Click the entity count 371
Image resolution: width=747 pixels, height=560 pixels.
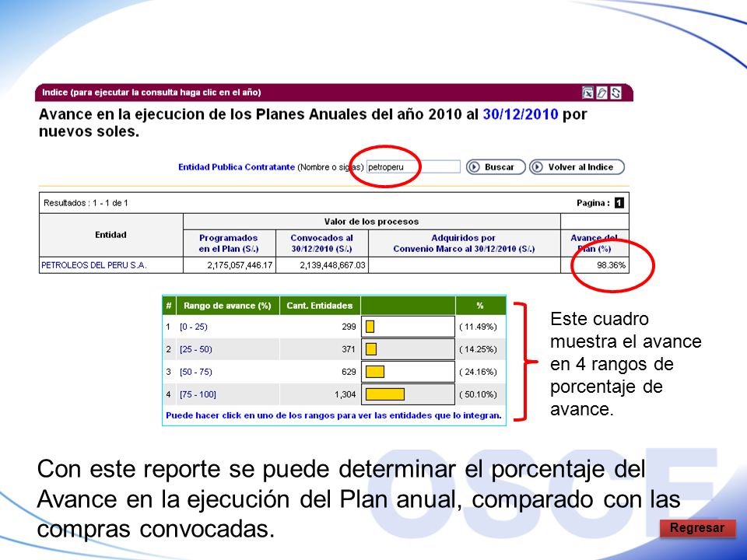click(x=349, y=349)
